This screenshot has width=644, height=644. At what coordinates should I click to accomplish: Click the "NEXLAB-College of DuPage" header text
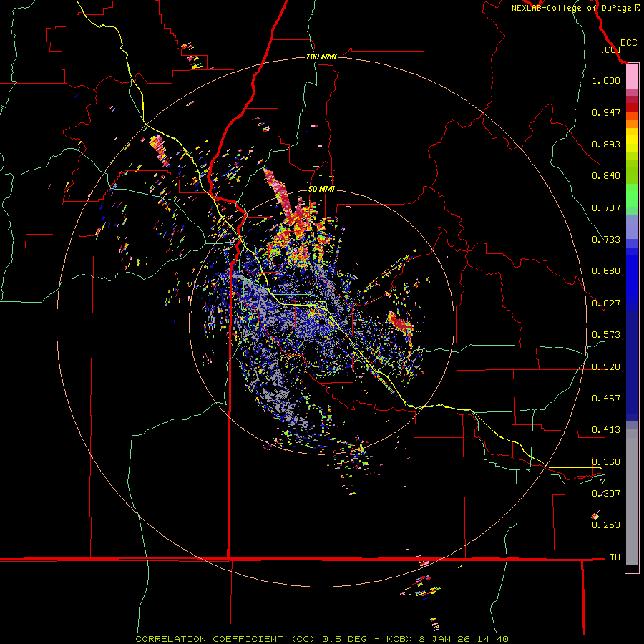point(571,8)
